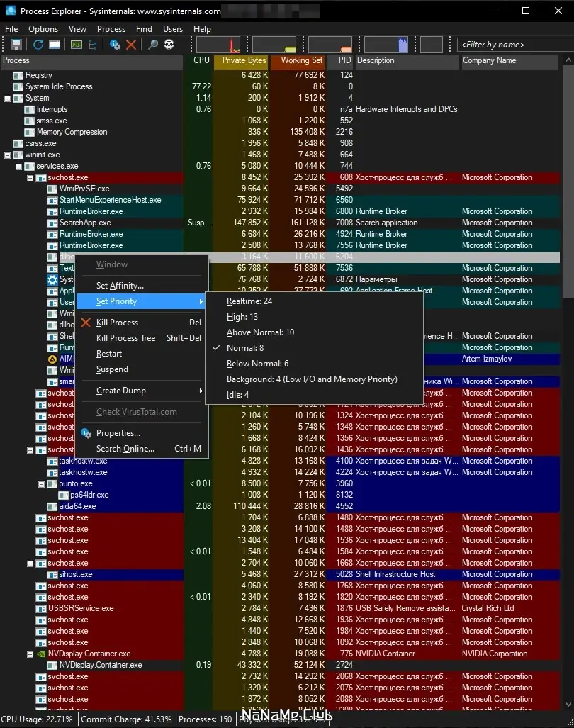
Task: Open System Information graph icon
Action: click(77, 45)
